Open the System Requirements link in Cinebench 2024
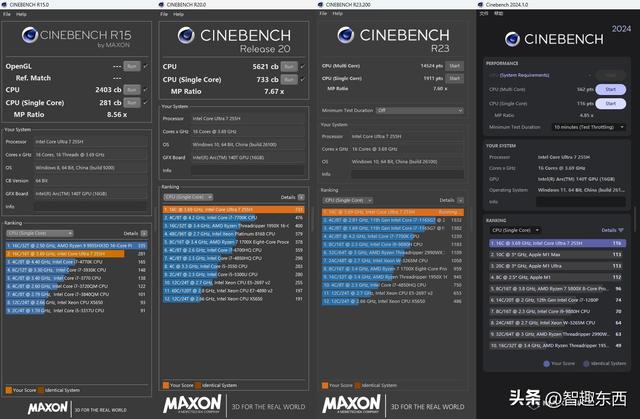 click(x=524, y=75)
